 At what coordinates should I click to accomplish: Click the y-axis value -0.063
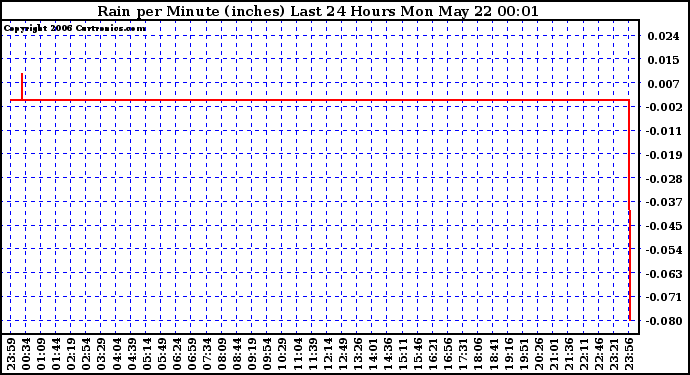[x=663, y=274]
